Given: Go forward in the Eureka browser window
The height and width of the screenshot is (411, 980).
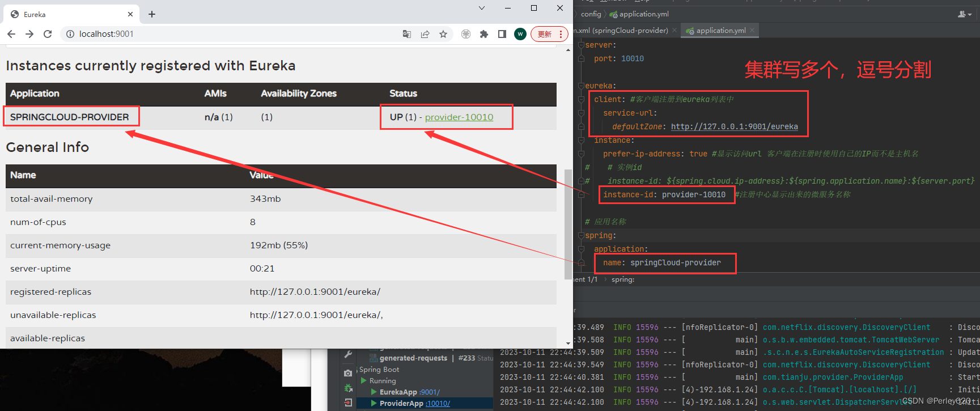Looking at the screenshot, I should click(x=29, y=34).
